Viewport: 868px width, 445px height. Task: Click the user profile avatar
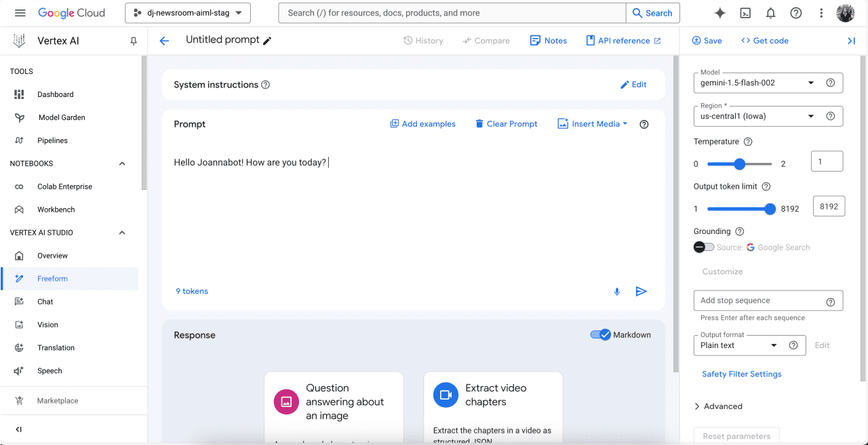(x=846, y=13)
